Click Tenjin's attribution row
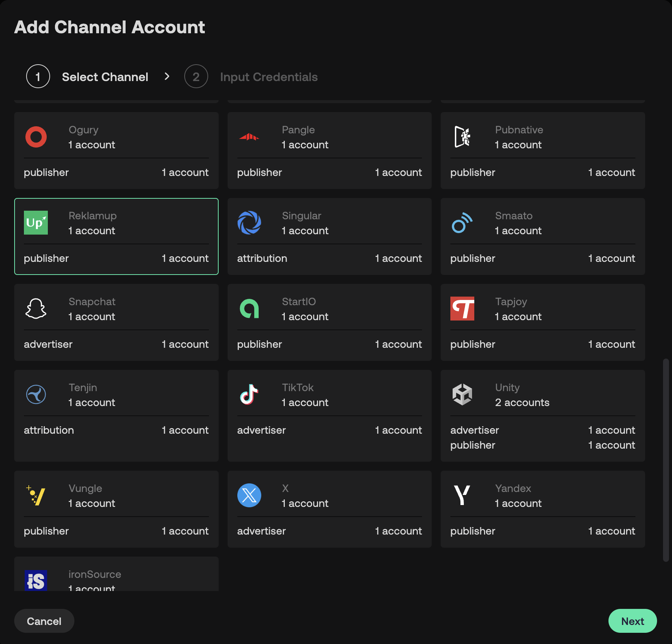The image size is (672, 644). click(116, 430)
